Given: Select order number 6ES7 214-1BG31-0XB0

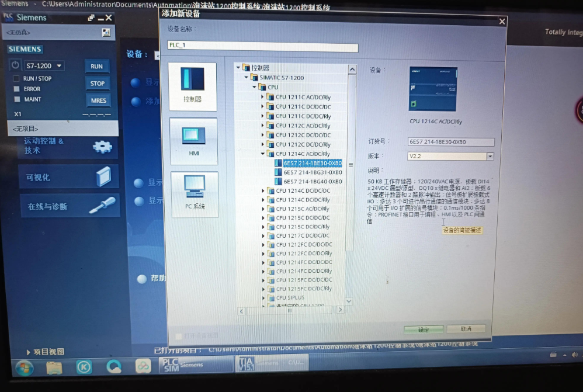Looking at the screenshot, I should (x=313, y=172).
